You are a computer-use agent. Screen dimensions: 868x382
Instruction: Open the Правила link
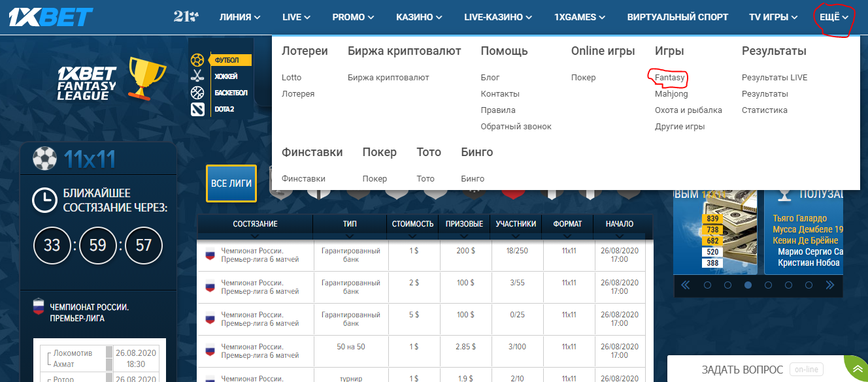[498, 110]
